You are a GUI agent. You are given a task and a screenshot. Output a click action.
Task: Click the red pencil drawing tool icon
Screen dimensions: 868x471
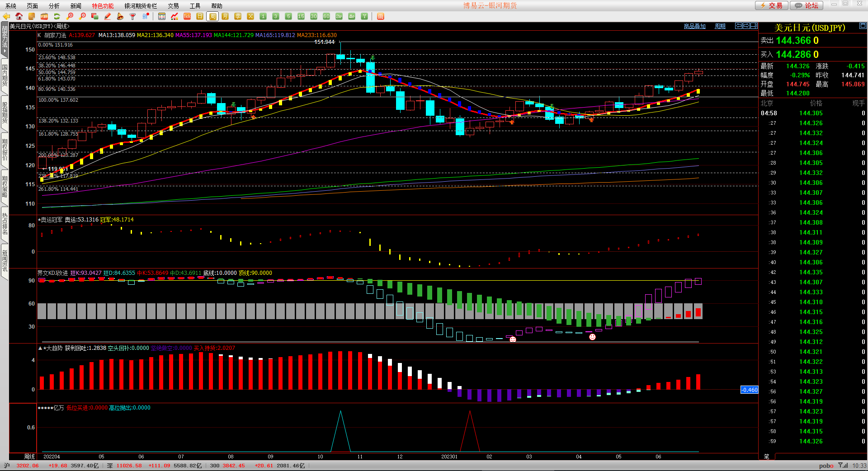pos(108,16)
